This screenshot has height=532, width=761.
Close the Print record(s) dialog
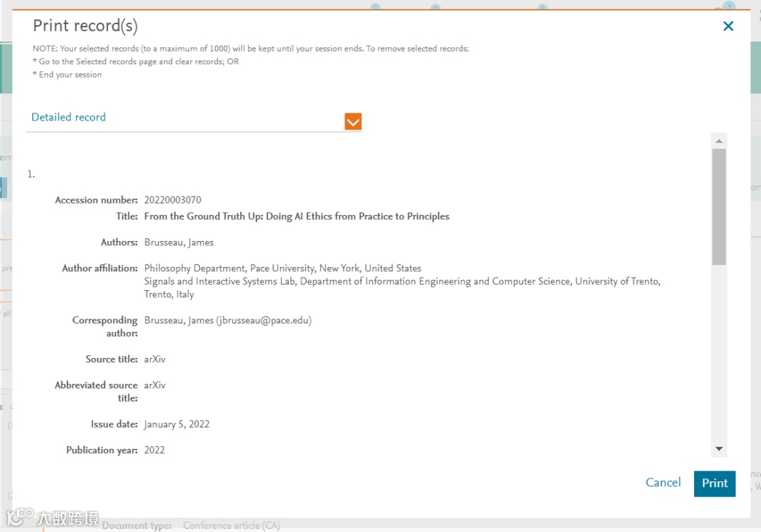point(728,26)
